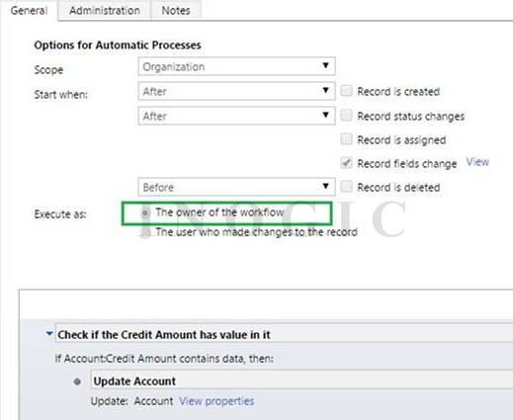Viewport: 513px width, 420px height.
Task: Check the Record is deleted box
Action: tap(346, 187)
